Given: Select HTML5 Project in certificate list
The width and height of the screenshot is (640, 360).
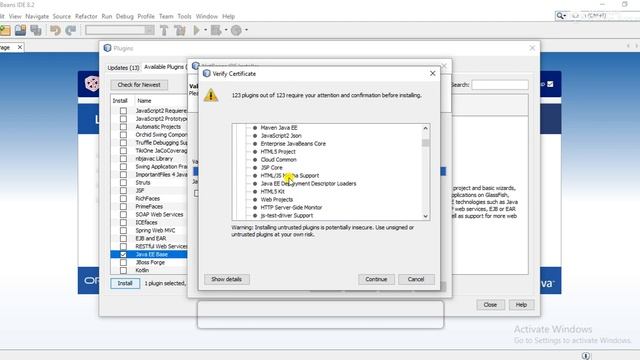Looking at the screenshot, I should (278, 151).
